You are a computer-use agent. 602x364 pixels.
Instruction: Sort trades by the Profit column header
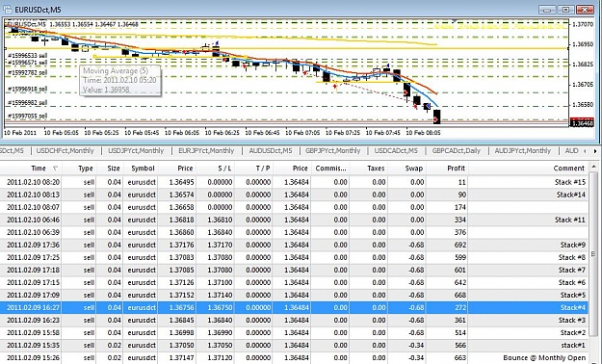point(447,169)
